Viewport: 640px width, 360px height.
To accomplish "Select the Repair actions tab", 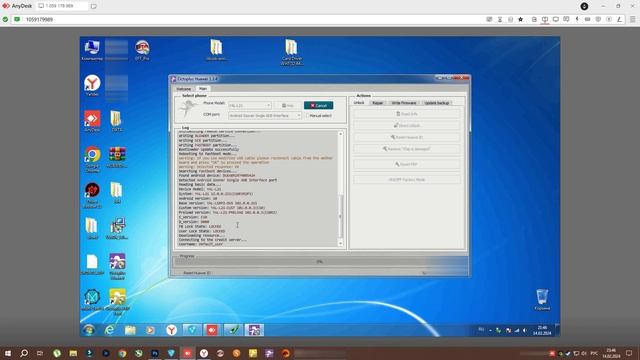I will point(378,103).
